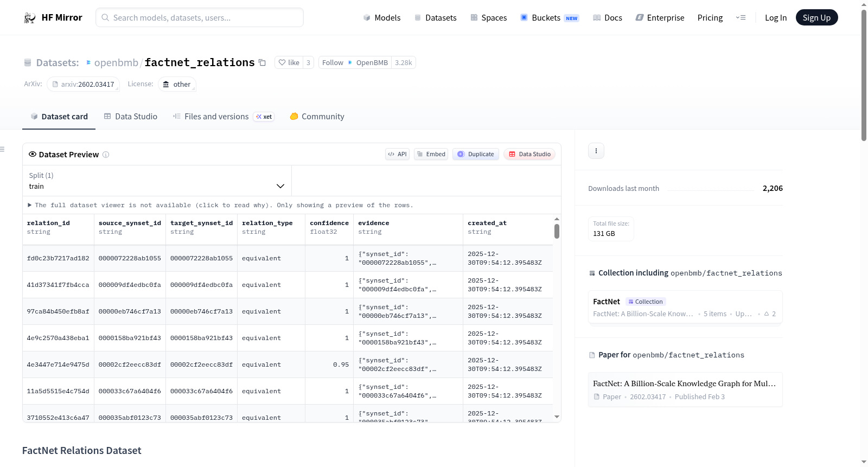Open the Files and versions tab
Screen dimensions: 868x467
coord(224,117)
